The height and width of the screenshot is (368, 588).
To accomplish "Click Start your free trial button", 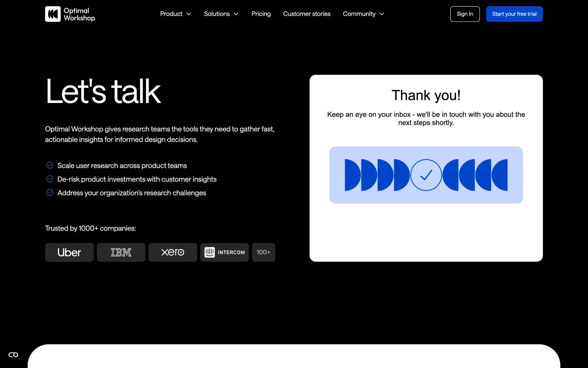I will point(514,14).
